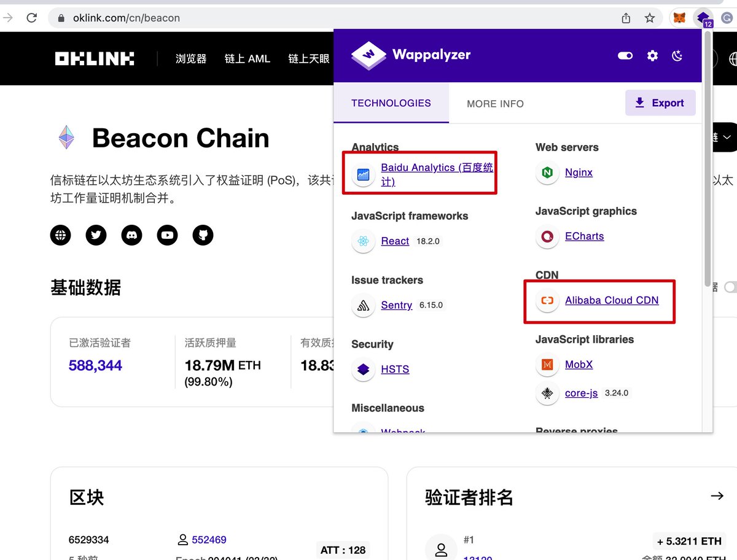Click the Baidu Analytics icon

pos(364,174)
